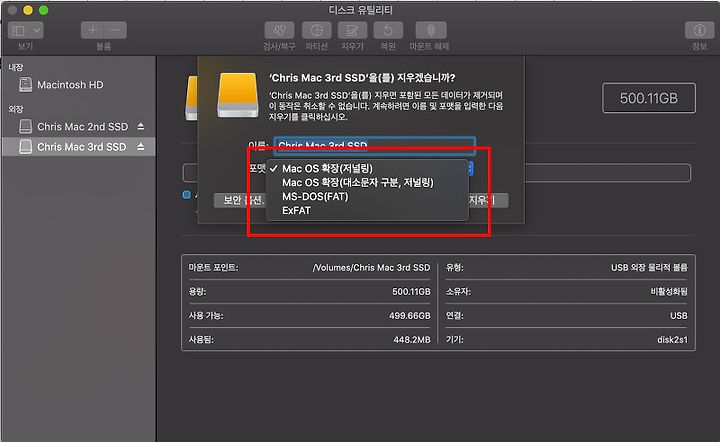Click the green zoom window button
720x442 pixels.
click(x=44, y=10)
